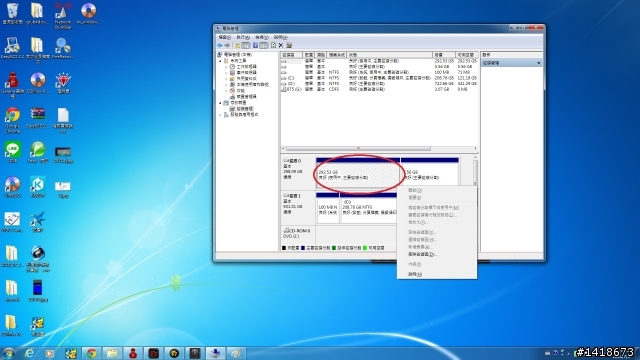Screen dimensions: 640x360
Task: Open the Action (A) menu
Action: [x=243, y=38]
